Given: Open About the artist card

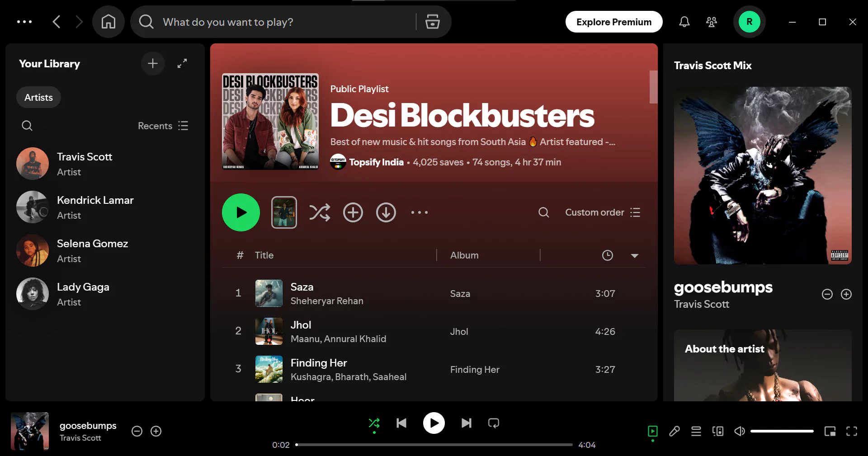Looking at the screenshot, I should click(x=763, y=365).
